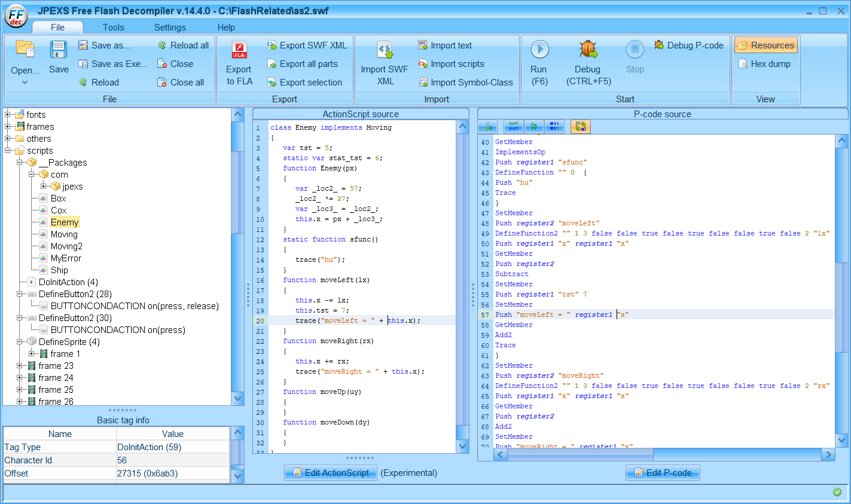Click P-code line 49 DefineFunction2
Image resolution: width=851 pixels, height=504 pixels.
[663, 234]
